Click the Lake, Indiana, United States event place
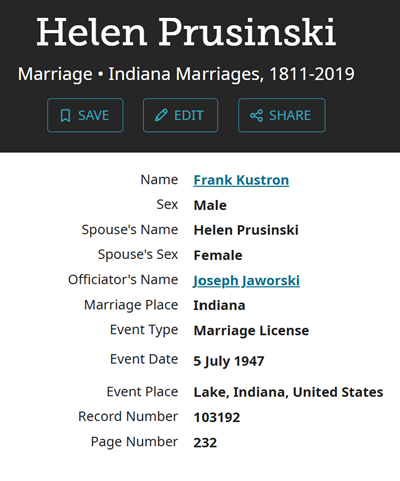400x481 pixels. pos(288,392)
